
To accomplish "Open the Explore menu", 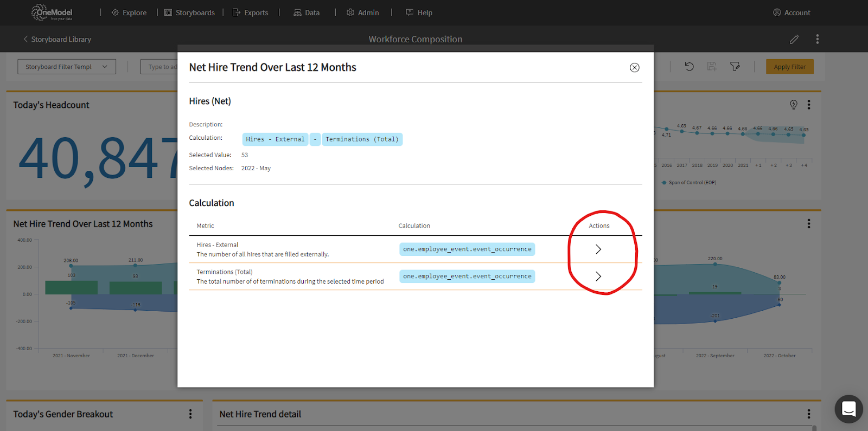I will 129,12.
